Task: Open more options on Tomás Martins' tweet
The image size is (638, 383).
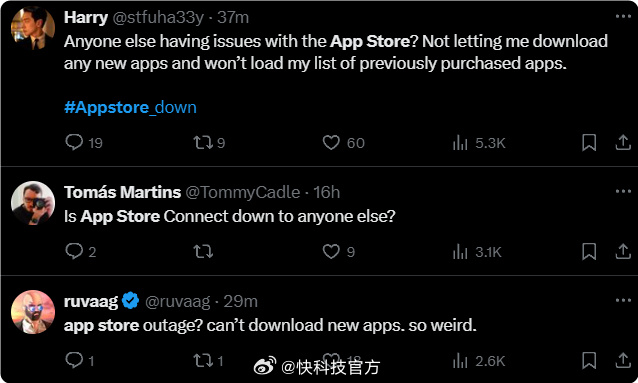Action: (x=623, y=191)
